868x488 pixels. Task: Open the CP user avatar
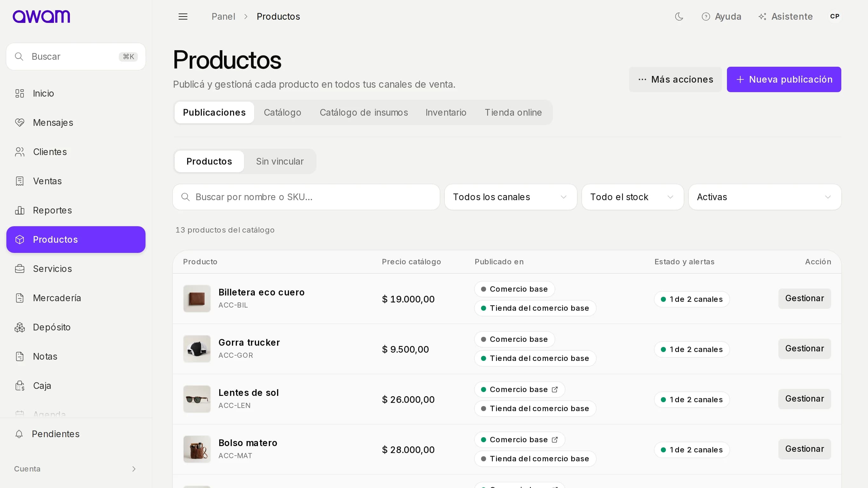[835, 17]
